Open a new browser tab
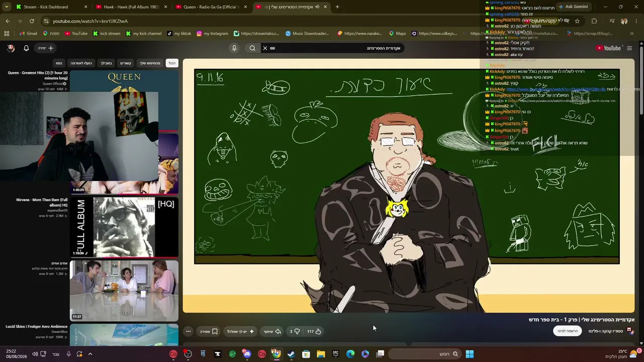 [337, 7]
